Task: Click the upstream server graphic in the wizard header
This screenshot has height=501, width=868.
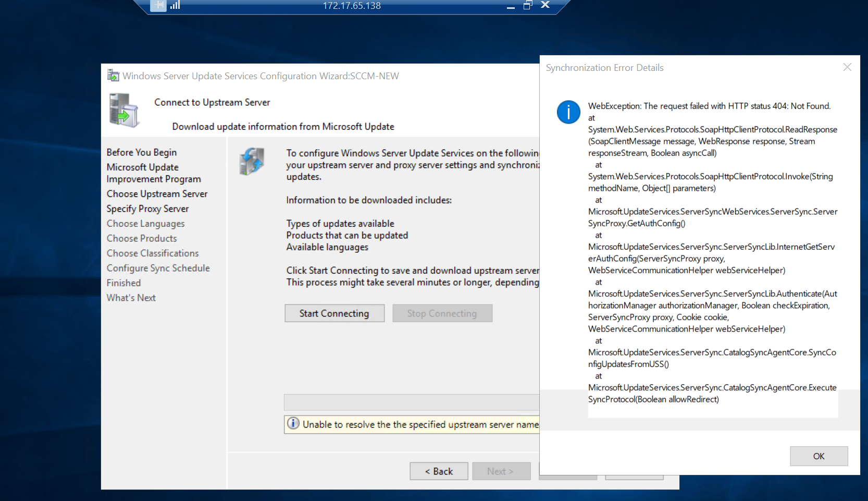Action: coord(123,110)
